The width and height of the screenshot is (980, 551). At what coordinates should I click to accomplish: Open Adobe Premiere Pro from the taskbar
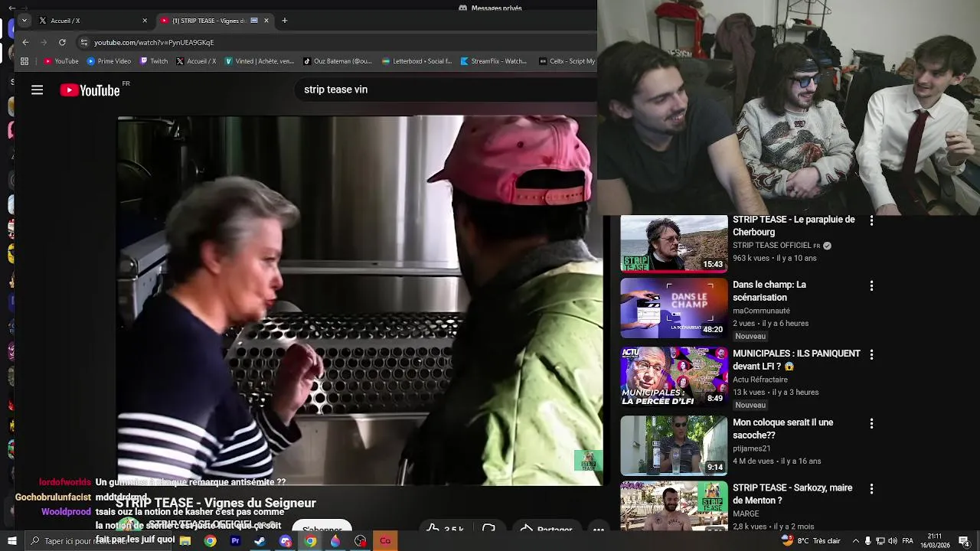pos(235,541)
